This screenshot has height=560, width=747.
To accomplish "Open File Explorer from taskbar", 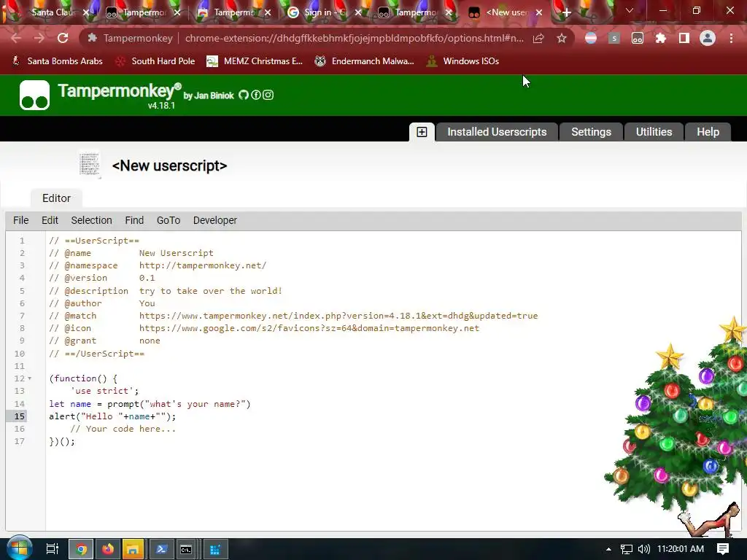I will (134, 549).
